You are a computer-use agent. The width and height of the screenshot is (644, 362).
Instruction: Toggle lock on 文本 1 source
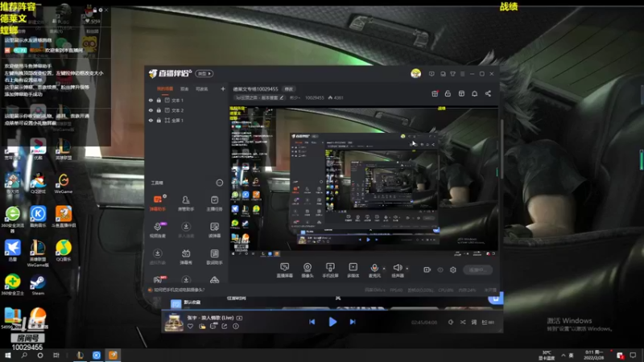click(159, 100)
